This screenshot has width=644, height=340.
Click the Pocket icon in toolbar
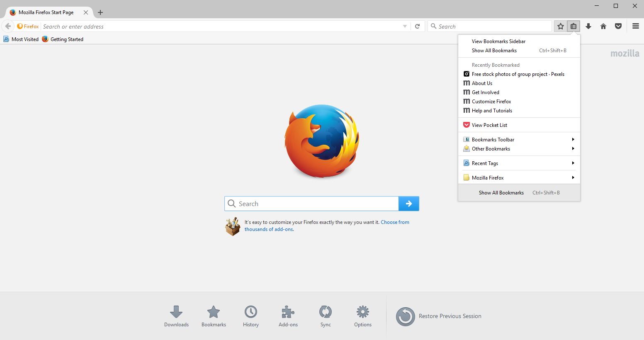pos(618,26)
